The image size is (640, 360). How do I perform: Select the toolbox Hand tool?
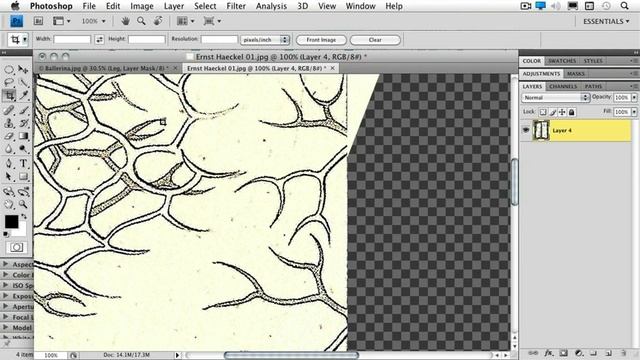pyautogui.click(x=9, y=204)
